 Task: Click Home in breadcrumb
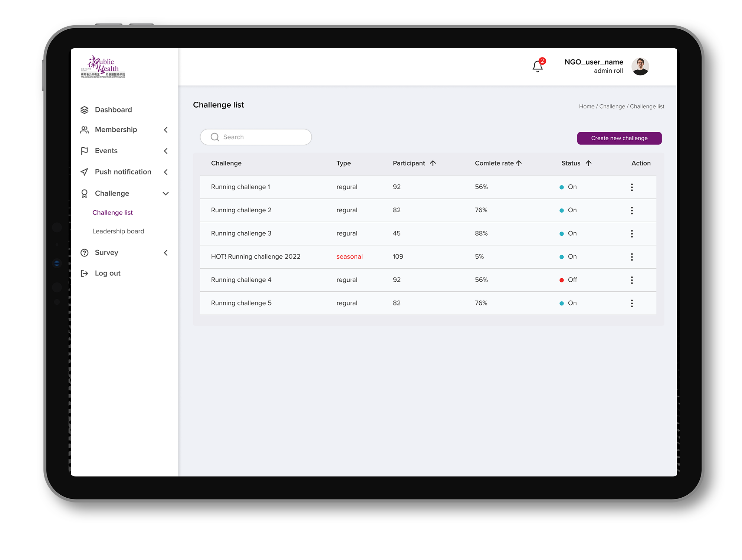[x=586, y=107]
